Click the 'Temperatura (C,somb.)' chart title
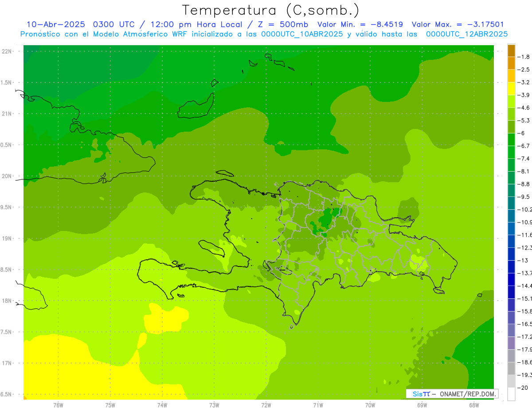The height and width of the screenshot is (411, 532). pos(271,10)
